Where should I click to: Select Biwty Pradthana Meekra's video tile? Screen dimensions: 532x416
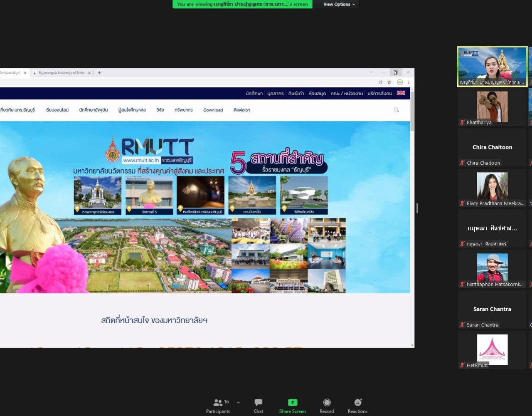click(492, 188)
